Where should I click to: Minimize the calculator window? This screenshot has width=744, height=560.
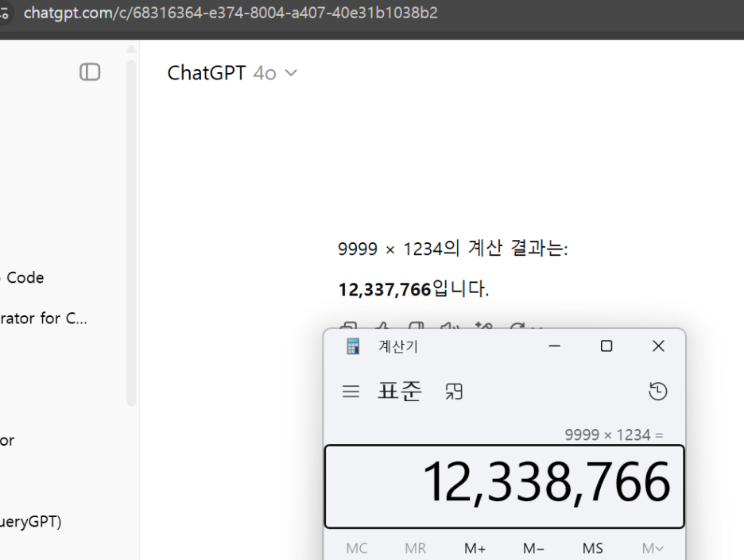click(x=555, y=346)
